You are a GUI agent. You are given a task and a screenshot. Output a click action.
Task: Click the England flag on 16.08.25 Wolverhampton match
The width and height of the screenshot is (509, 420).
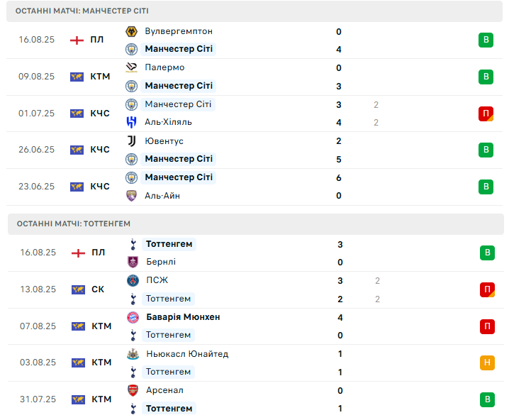pyautogui.click(x=77, y=40)
